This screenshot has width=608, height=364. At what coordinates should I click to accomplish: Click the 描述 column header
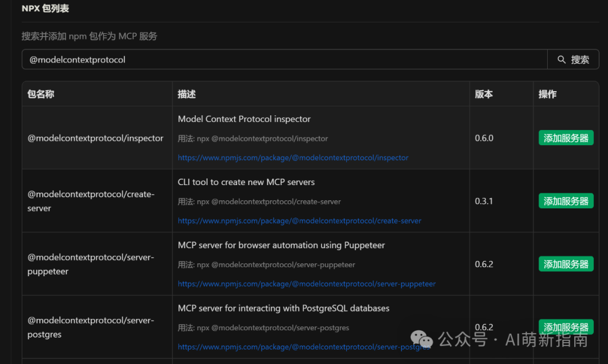(x=187, y=94)
